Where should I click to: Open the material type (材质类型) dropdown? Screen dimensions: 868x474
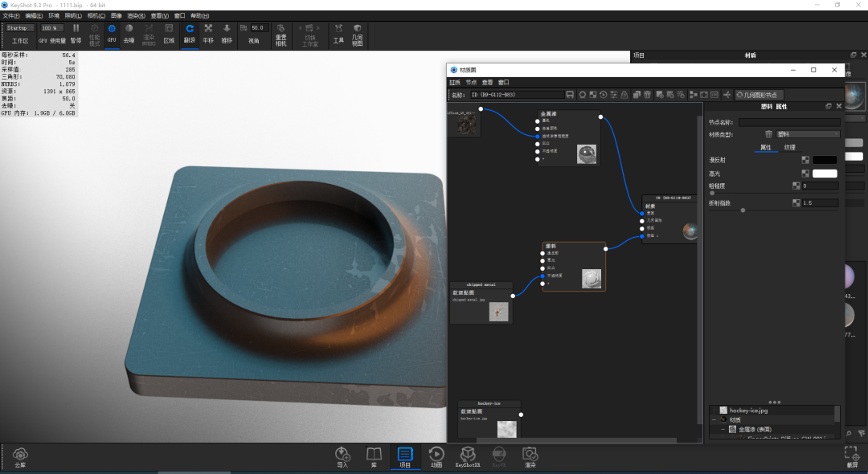(x=809, y=134)
